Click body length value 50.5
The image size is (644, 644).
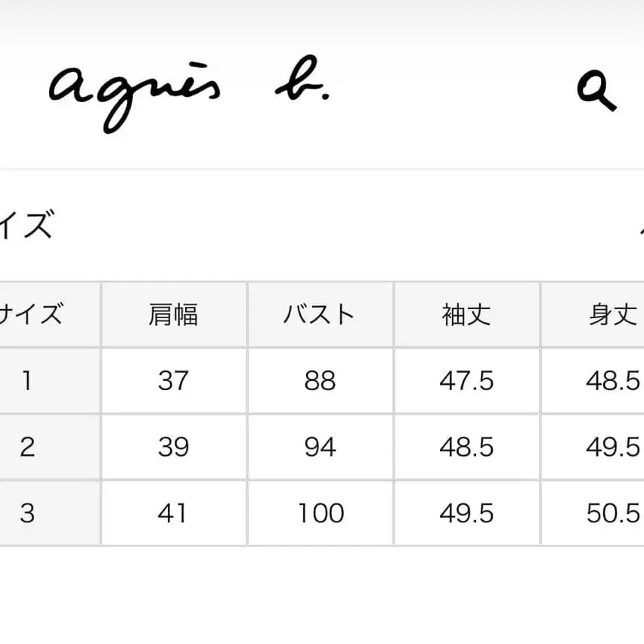(x=612, y=514)
